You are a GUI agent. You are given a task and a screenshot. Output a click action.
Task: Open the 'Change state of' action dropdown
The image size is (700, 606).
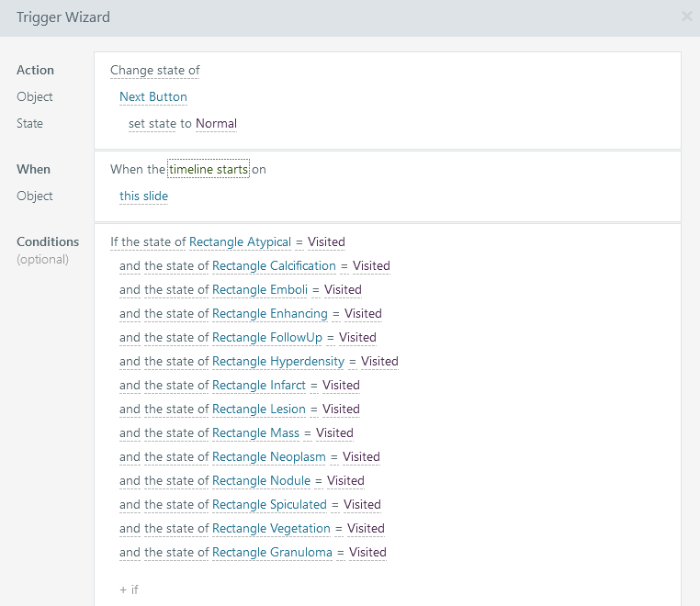click(x=154, y=70)
